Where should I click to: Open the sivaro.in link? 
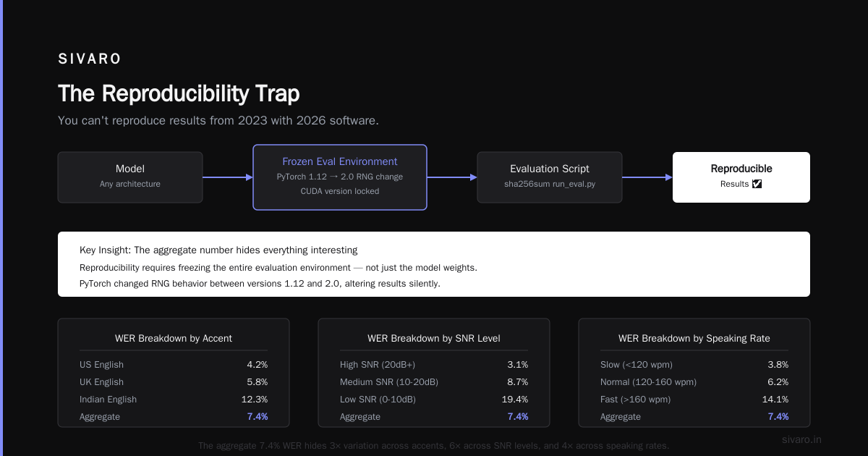(x=802, y=439)
